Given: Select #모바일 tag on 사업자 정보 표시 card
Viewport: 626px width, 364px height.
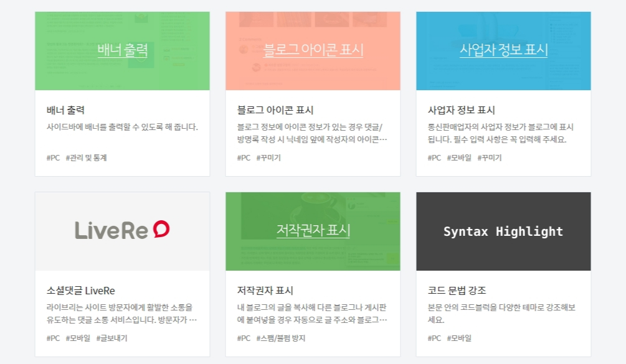Looking at the screenshot, I should coord(459,158).
